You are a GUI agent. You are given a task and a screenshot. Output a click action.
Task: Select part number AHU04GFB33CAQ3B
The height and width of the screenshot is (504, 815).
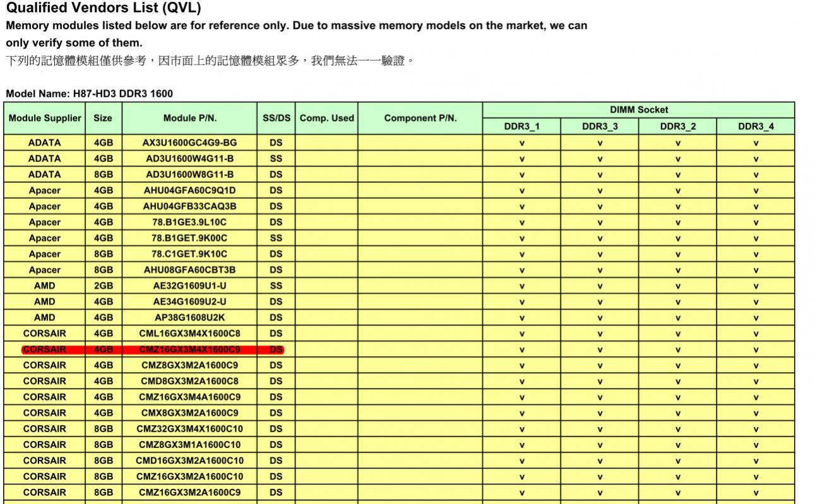(x=189, y=206)
